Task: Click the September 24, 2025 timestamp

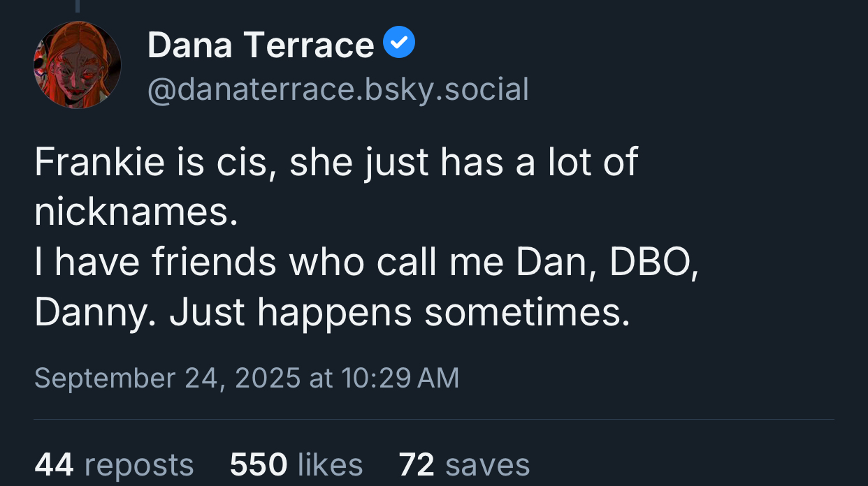Action: tap(246, 378)
